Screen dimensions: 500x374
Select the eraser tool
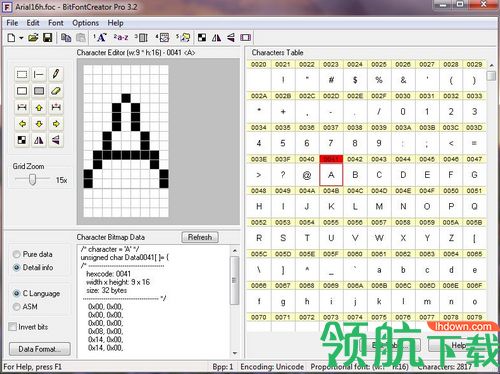[x=56, y=91]
